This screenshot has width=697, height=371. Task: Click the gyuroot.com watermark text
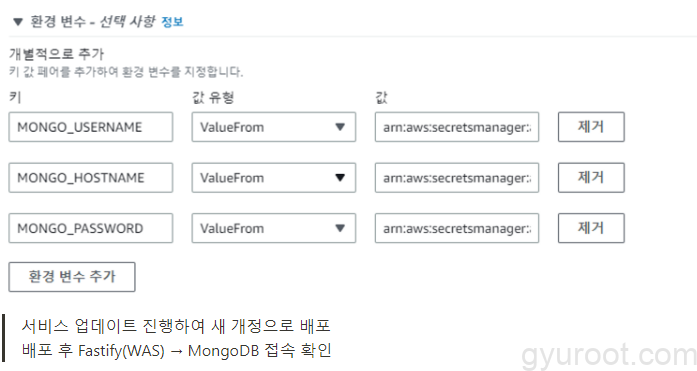(609, 355)
